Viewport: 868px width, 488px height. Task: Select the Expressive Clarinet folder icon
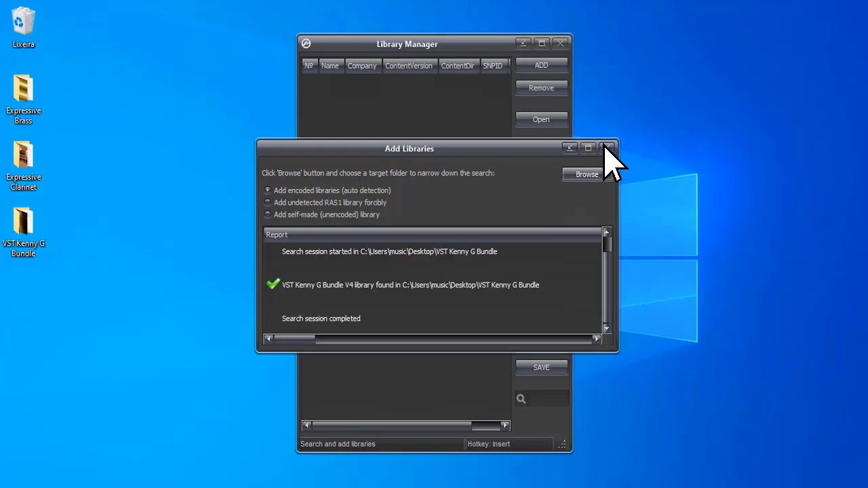pos(23,165)
